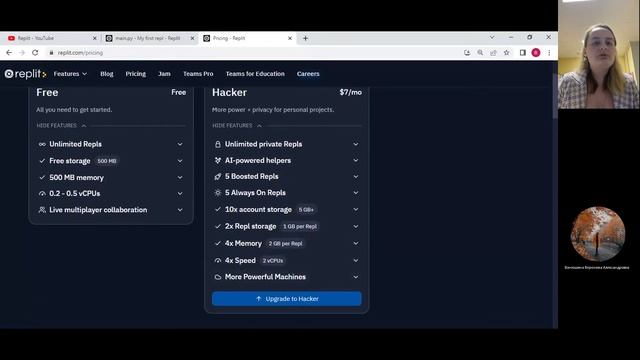Expand the 10x account storage chevron
Image resolution: width=640 pixels, height=360 pixels.
356,209
